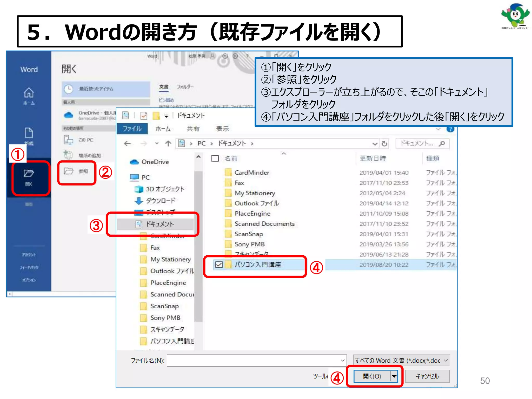The image size is (532, 399).
Task: Click the search magnifier in Explorer search box
Action: coord(442,143)
